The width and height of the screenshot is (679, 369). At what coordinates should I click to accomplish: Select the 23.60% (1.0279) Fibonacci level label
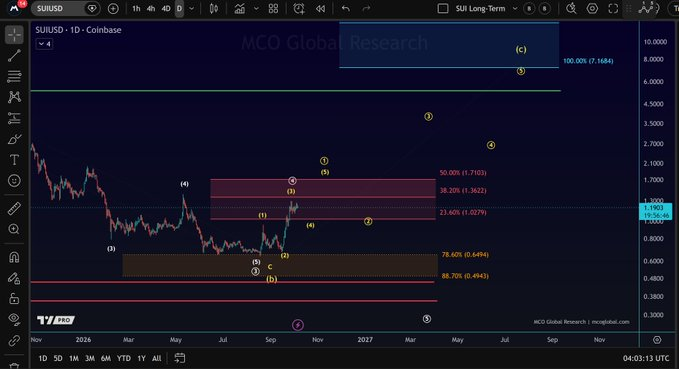point(462,213)
